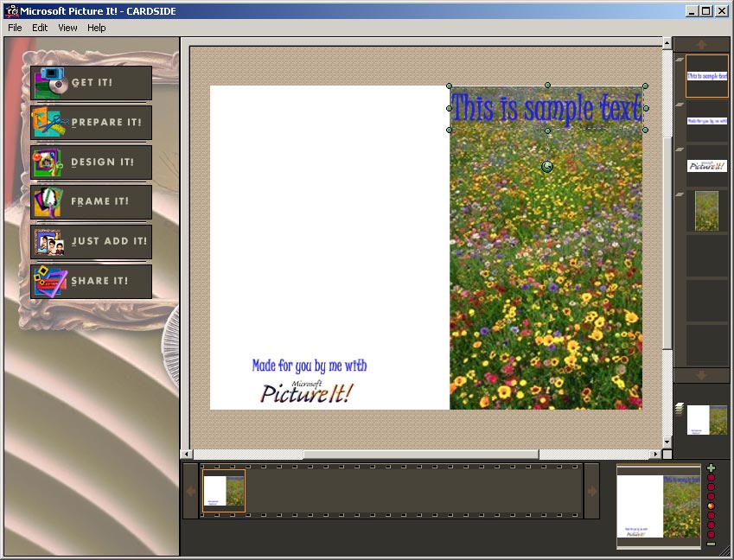The image size is (734, 560).
Task: Select the 'This is sample text' layer thumbnail
Action: pos(707,76)
